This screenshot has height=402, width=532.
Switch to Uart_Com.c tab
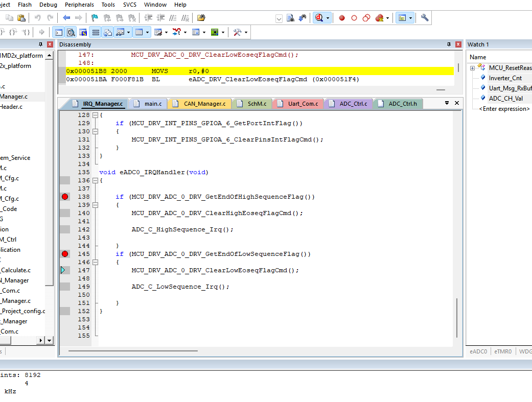pyautogui.click(x=298, y=104)
